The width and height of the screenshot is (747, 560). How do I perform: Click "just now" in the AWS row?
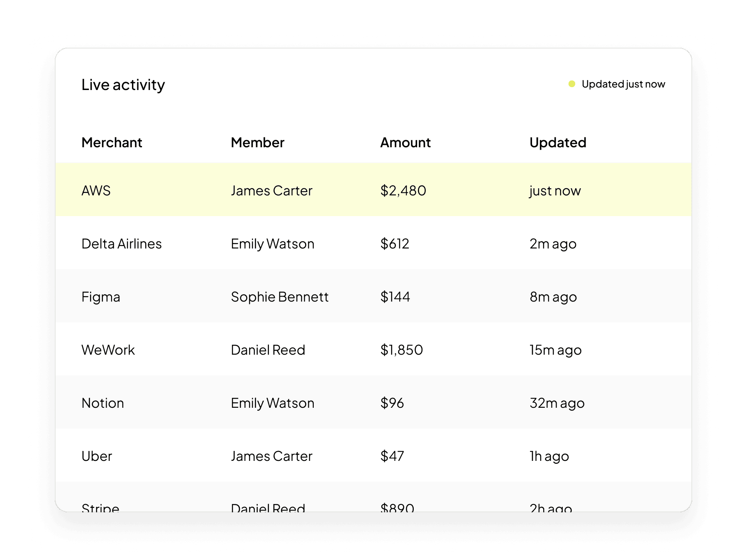click(x=555, y=191)
